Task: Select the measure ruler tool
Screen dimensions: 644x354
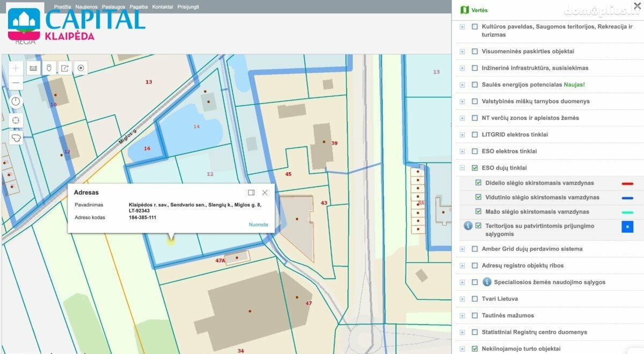Action: [x=33, y=68]
